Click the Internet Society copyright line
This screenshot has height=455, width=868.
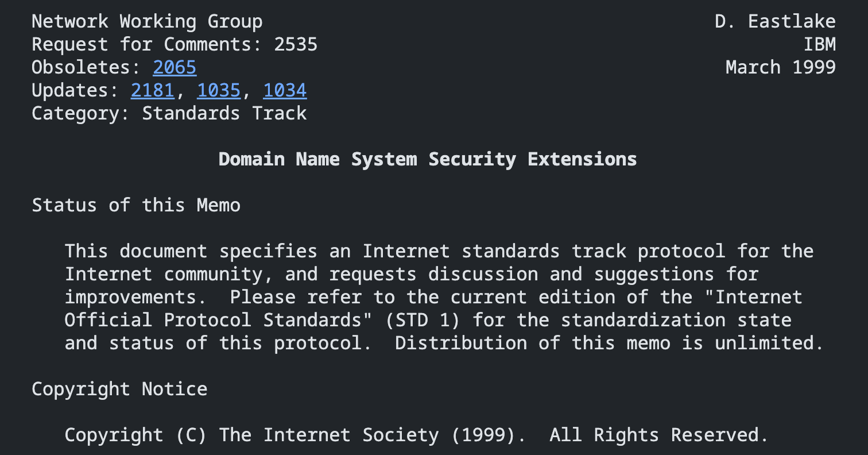pyautogui.click(x=416, y=435)
